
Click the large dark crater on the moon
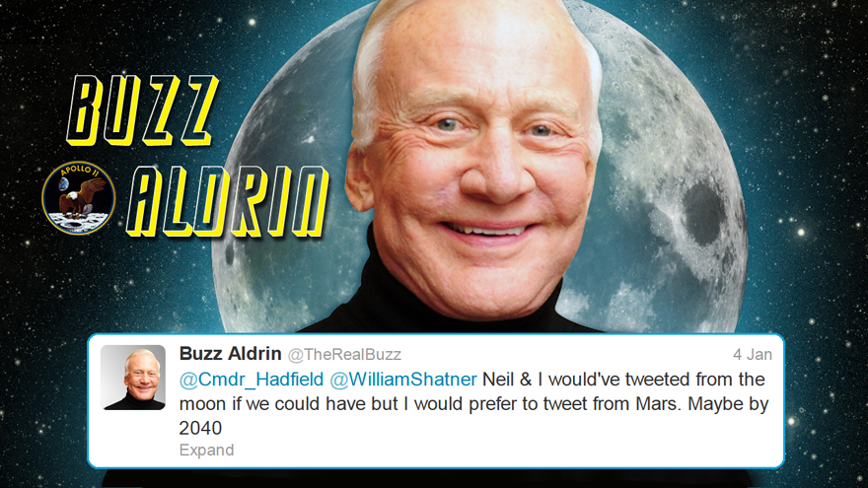704,214
